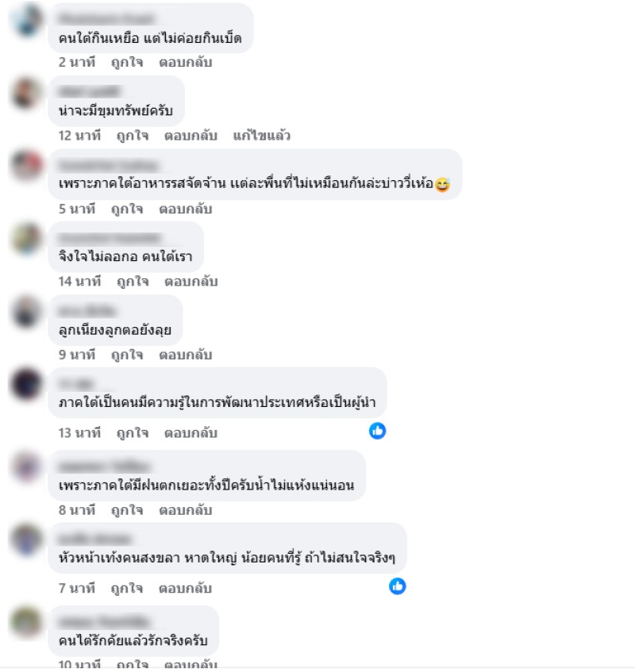This screenshot has width=635, height=672.
Task: Like the comment posted 5 นาที ago
Action: (x=127, y=209)
